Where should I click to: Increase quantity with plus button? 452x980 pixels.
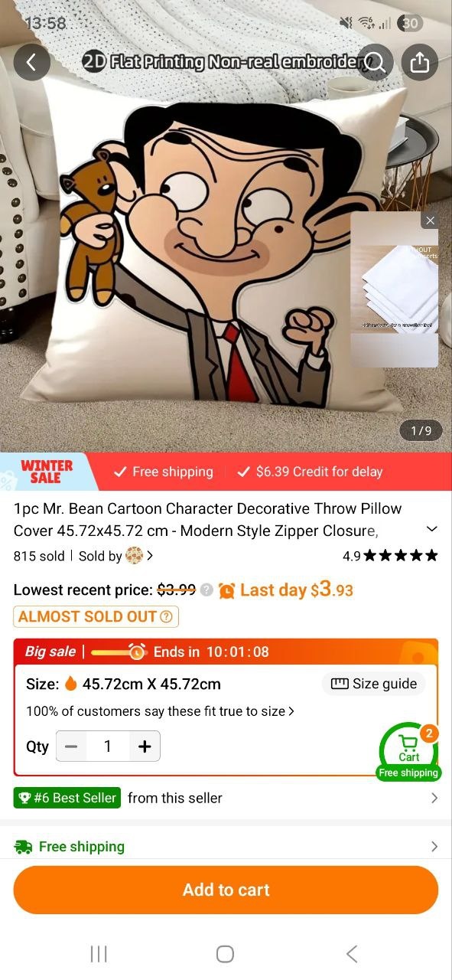145,746
